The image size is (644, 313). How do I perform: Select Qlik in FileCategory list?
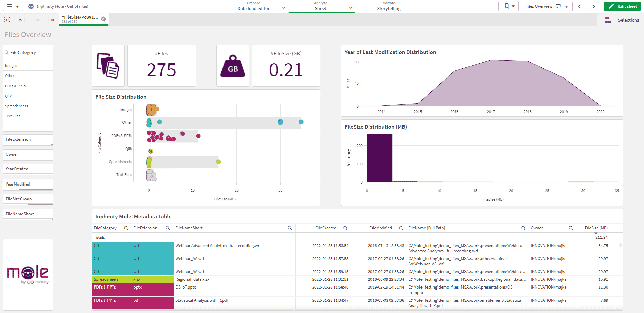(x=28, y=96)
